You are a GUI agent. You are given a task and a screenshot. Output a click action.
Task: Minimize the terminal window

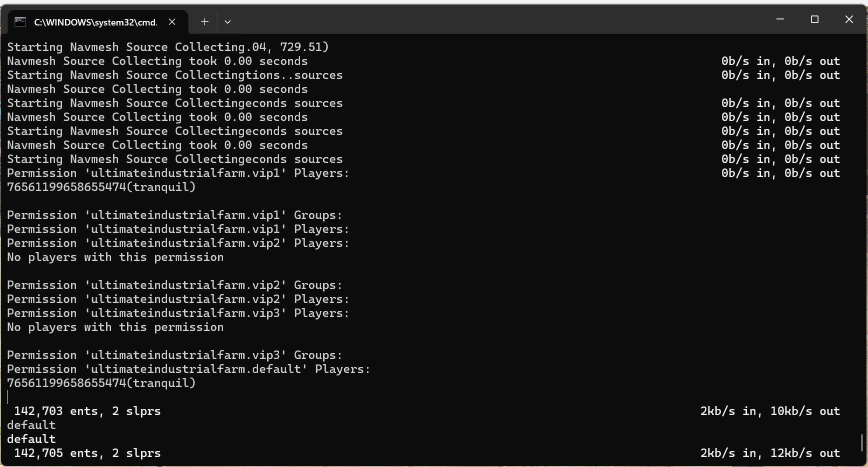[x=780, y=19]
